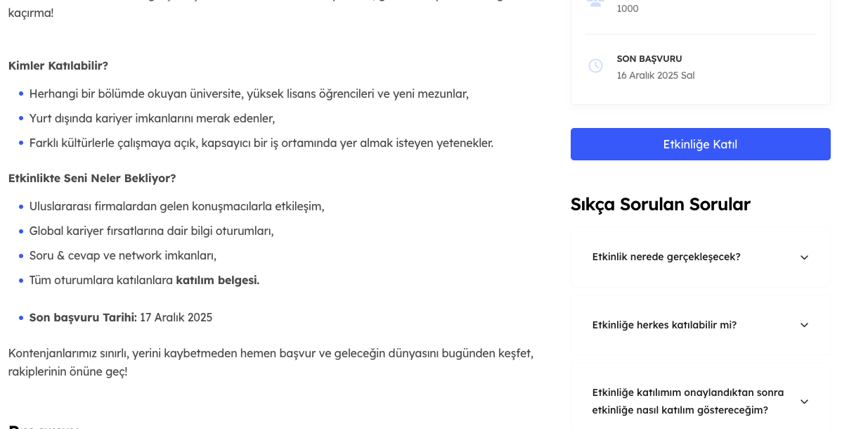The width and height of the screenshot is (868, 429).
Task: Expand chevron for 'Etkinliğe herkes katılabilir mi?'
Action: (x=804, y=325)
